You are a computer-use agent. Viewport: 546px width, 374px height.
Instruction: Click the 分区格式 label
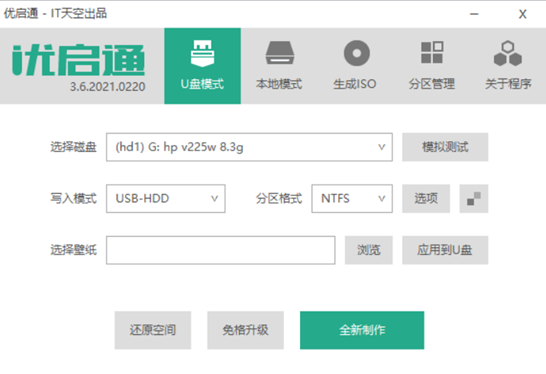tap(279, 198)
